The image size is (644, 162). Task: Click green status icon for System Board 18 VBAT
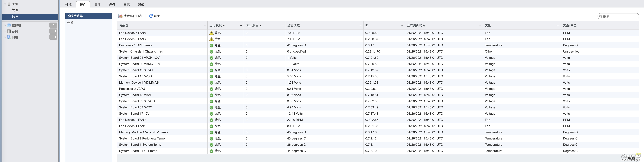coord(211,95)
